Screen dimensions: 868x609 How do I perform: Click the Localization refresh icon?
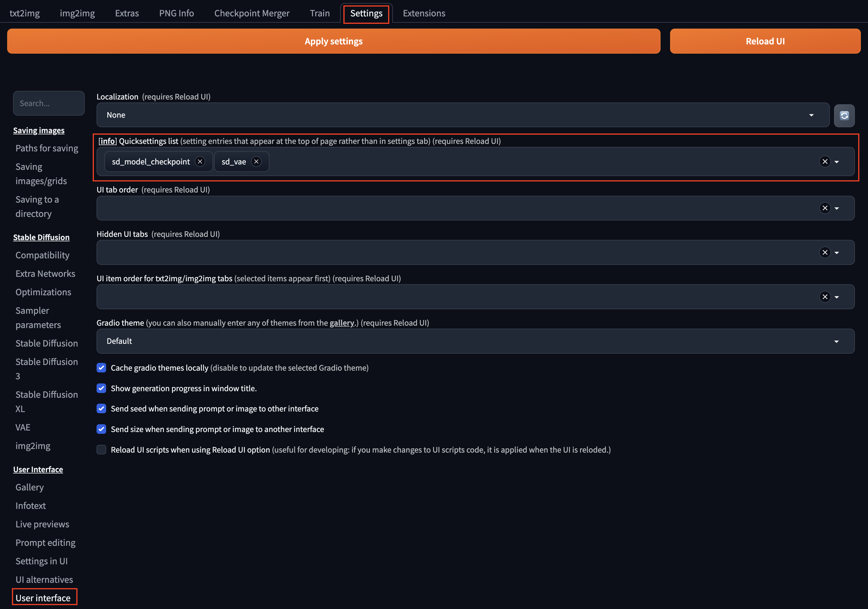pos(844,116)
